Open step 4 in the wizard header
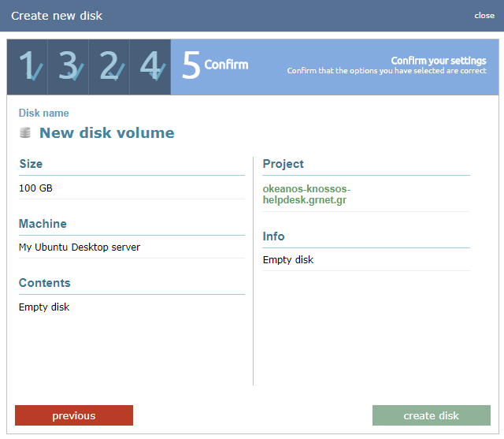Image resolution: width=504 pixels, height=439 pixels. [150, 66]
